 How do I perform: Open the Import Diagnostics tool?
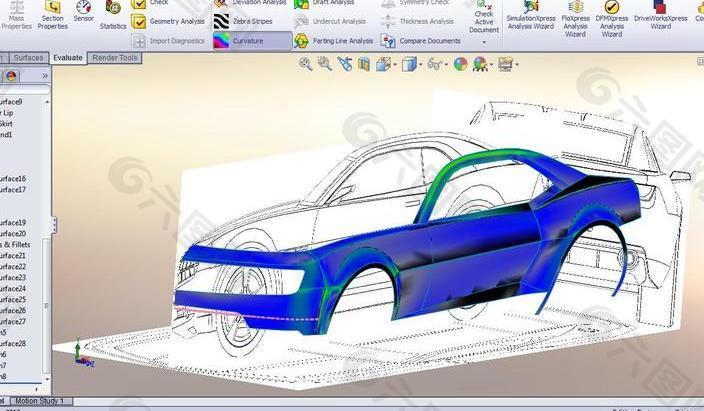tap(168, 41)
